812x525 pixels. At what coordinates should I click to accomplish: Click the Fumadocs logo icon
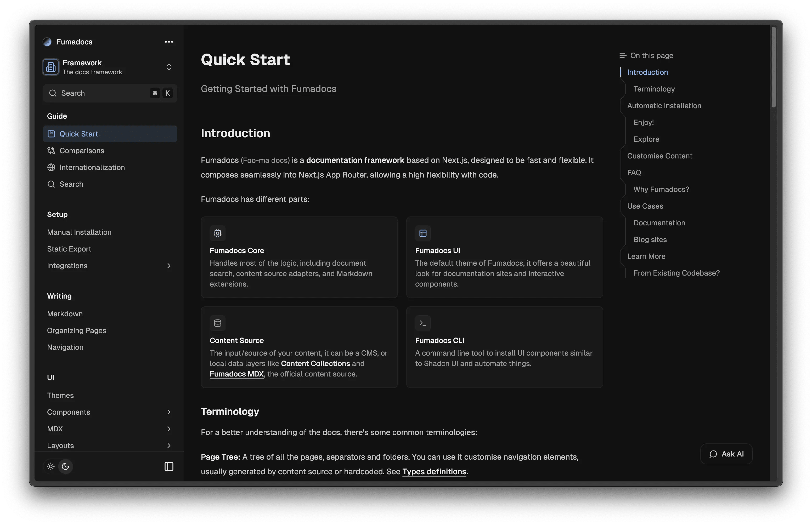[47, 42]
